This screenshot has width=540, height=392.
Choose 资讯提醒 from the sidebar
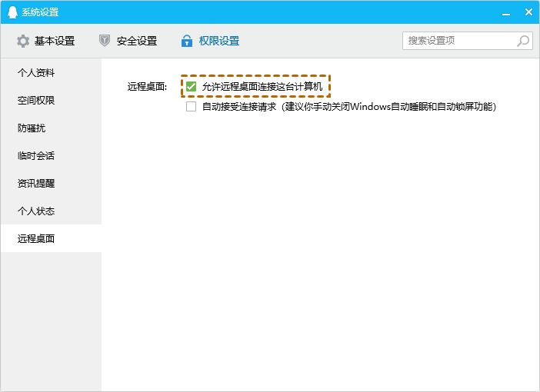[x=36, y=184]
